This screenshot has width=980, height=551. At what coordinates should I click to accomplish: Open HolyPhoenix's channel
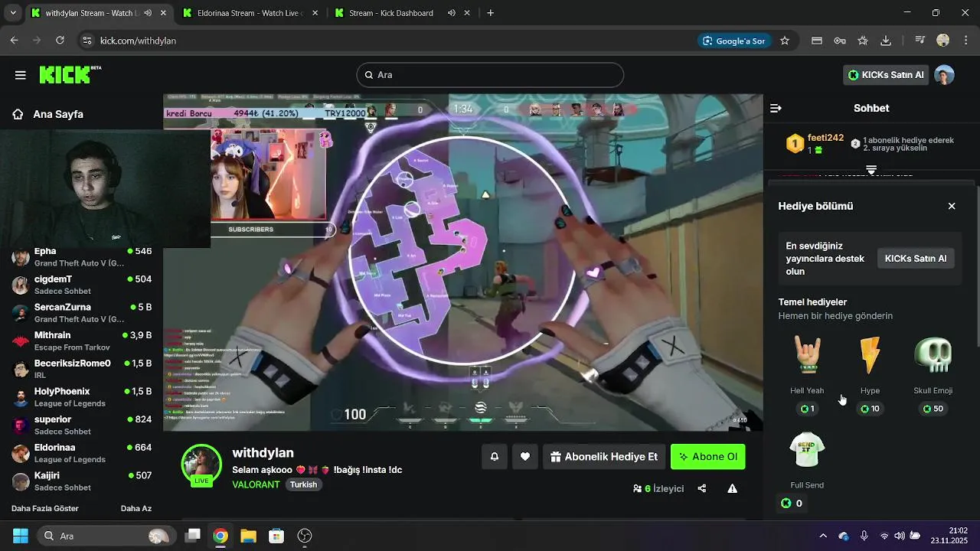(81, 396)
